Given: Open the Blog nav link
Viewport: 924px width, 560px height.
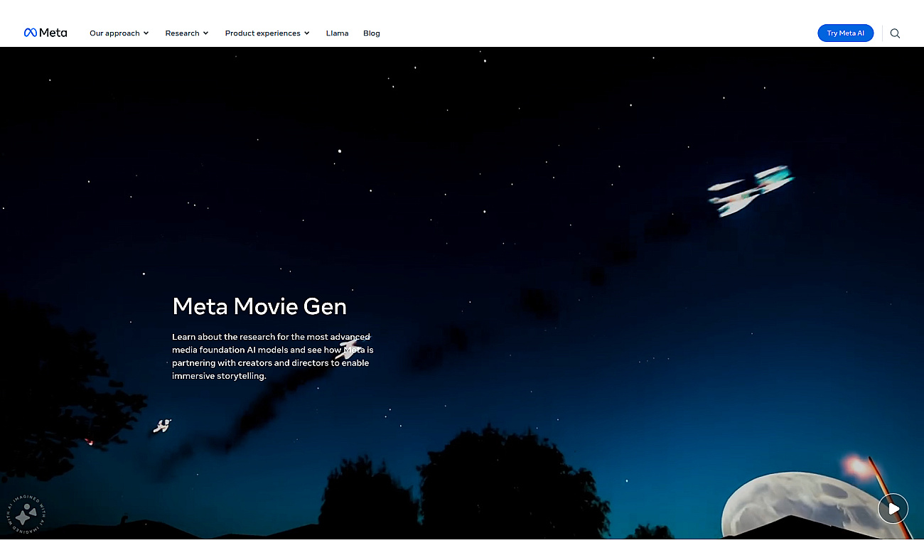Looking at the screenshot, I should (371, 33).
